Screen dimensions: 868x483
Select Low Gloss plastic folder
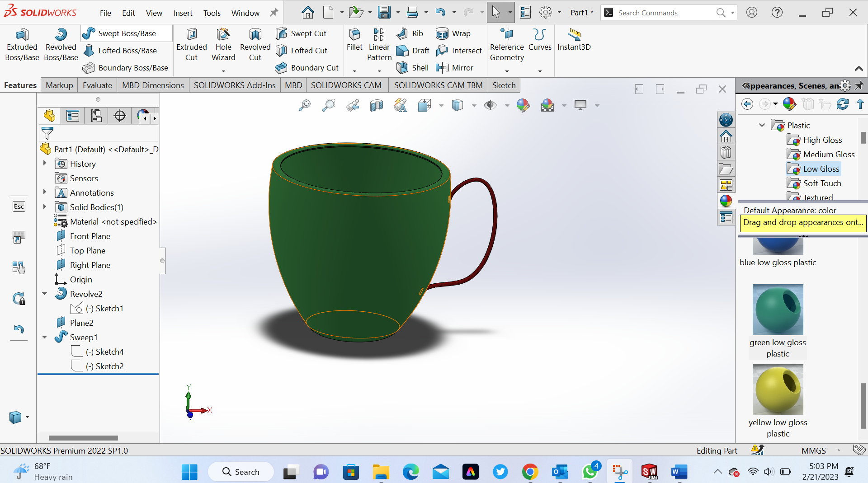(813, 169)
